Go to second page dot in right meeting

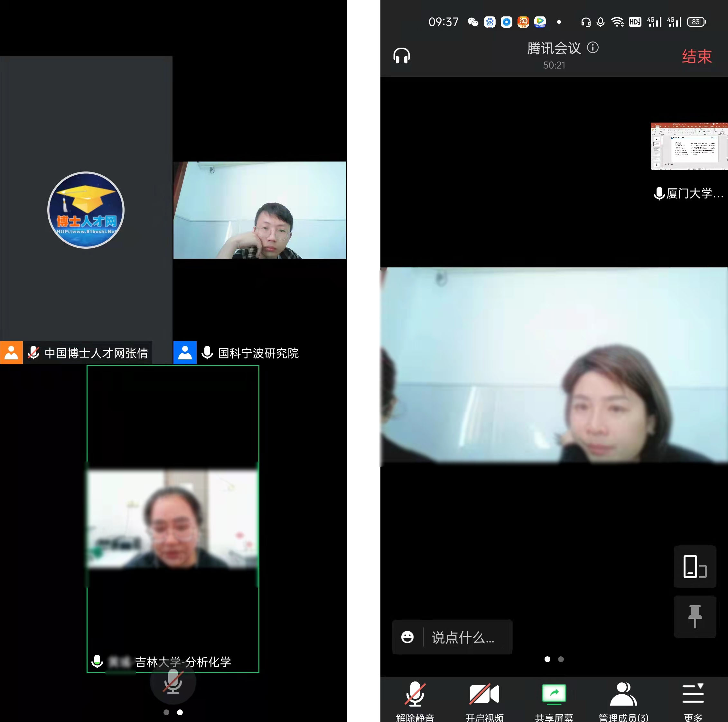tap(561, 659)
